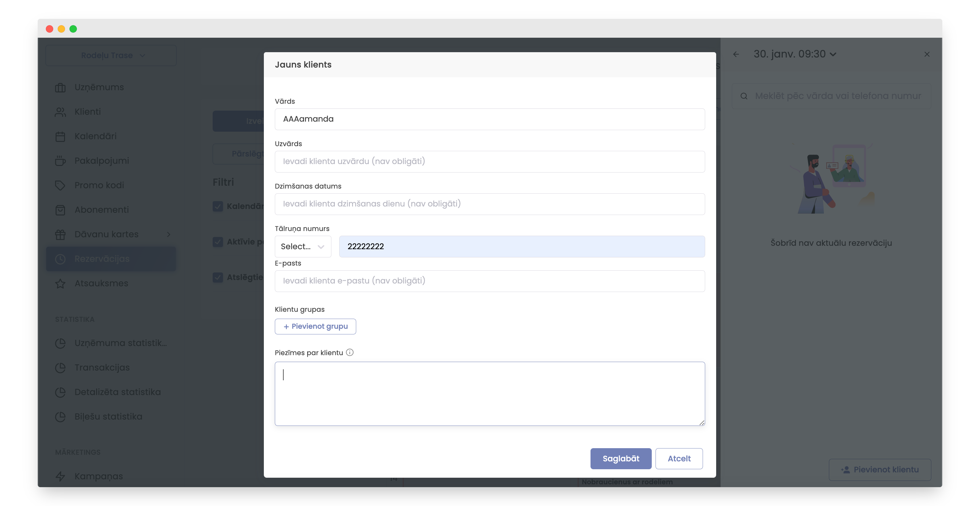Toggle the Atslēgtie filter checkbox

tap(218, 277)
